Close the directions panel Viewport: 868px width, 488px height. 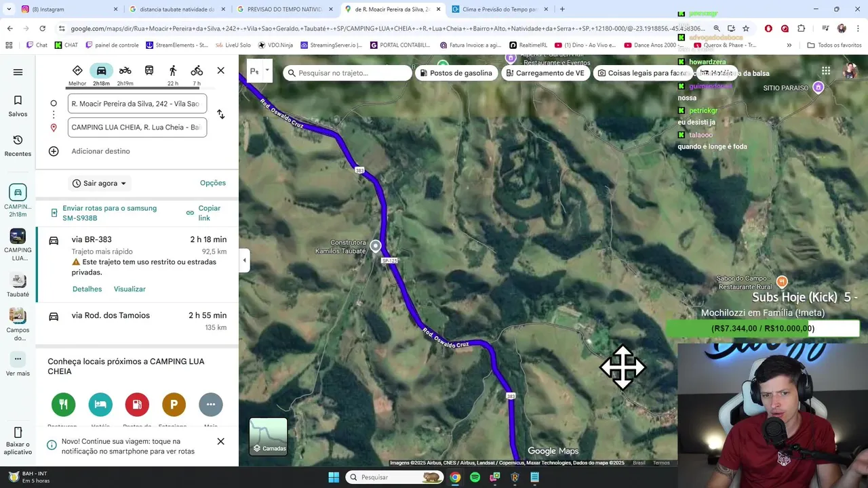coord(220,70)
